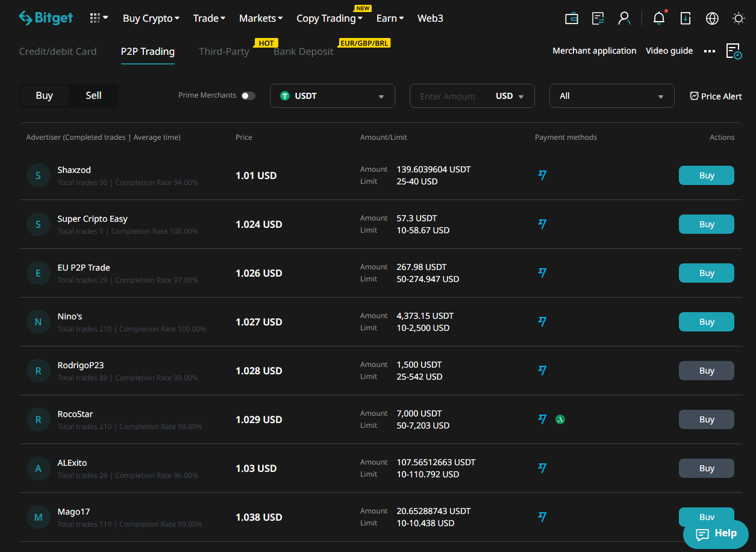Select the P2P Trading tab
Screen dimensions: 756x552
click(x=148, y=51)
